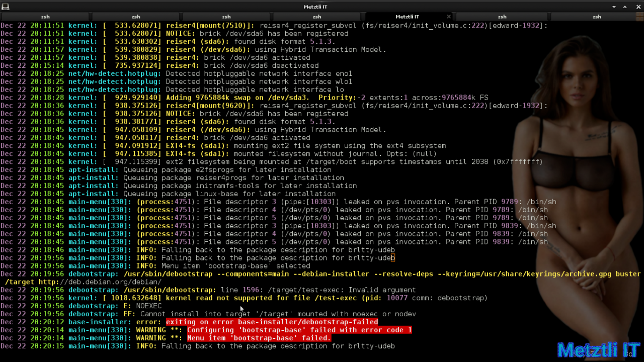Click 'Queueing package reiser4progs for later installation'

pyautogui.click(x=234, y=178)
